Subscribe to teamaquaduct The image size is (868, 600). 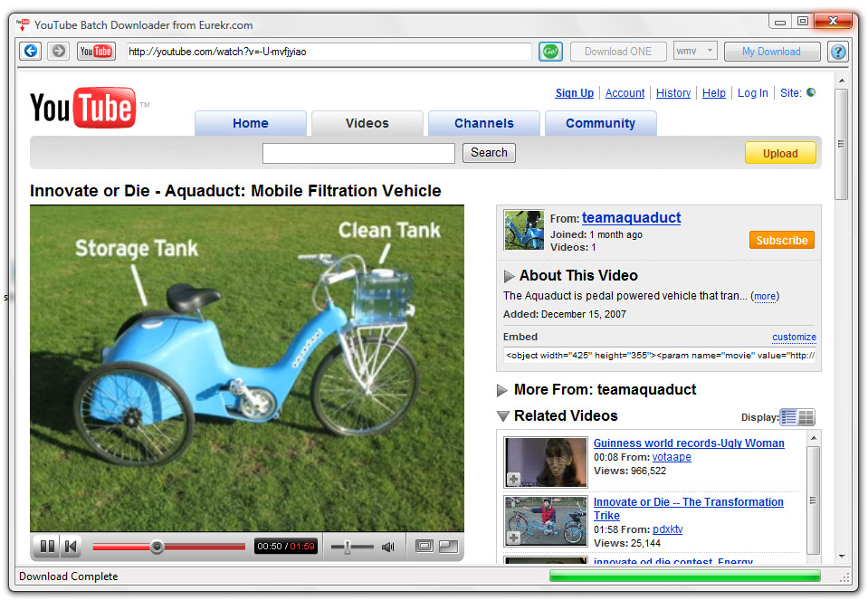tap(782, 240)
